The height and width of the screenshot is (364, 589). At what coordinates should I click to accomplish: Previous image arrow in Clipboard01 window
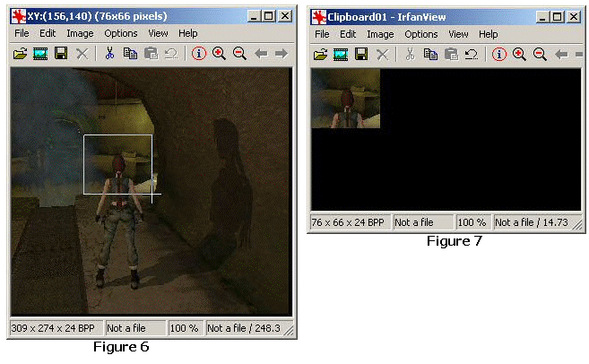(561, 54)
